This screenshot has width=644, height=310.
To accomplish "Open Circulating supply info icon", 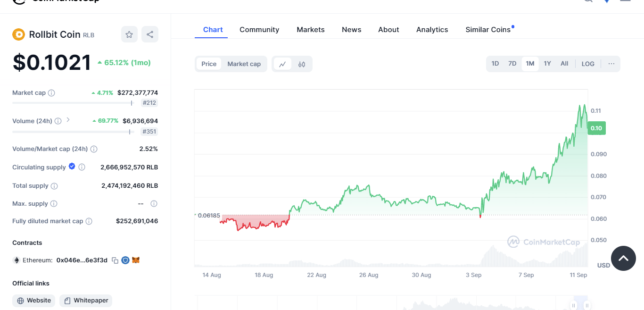I will click(82, 167).
